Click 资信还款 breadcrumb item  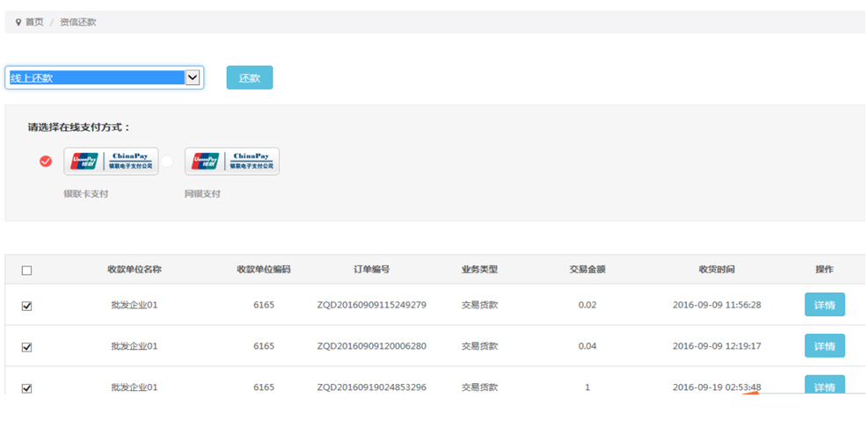point(78,22)
